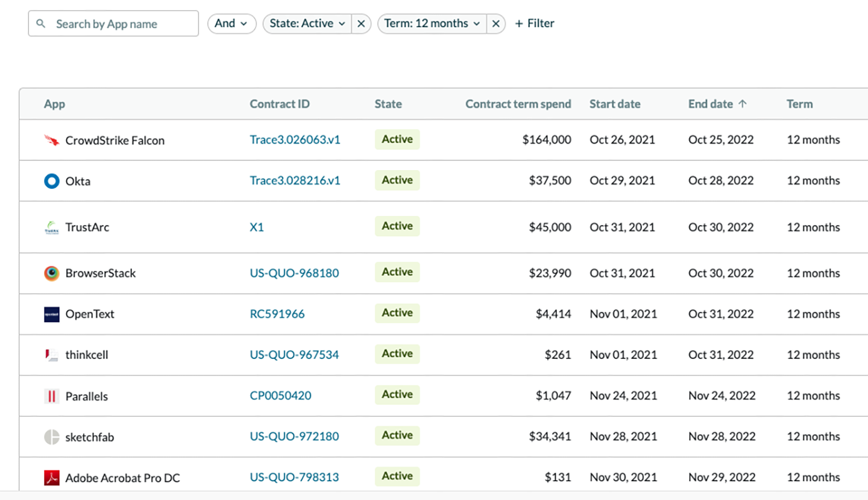Click the Adobe Acrobat Pro DC icon
The width and height of the screenshot is (868, 500).
[x=52, y=478]
